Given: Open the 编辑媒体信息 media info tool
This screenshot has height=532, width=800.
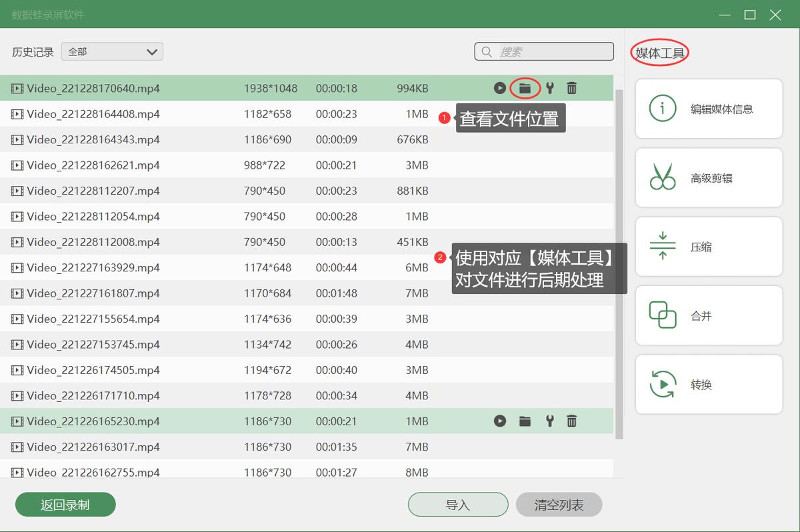Looking at the screenshot, I should click(x=708, y=108).
